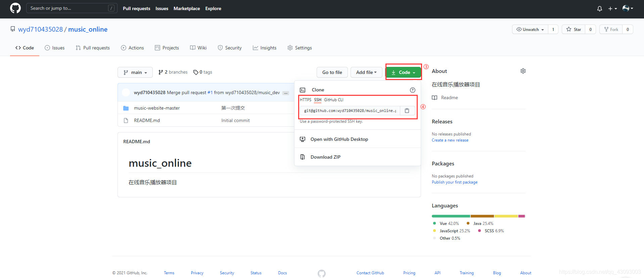644x278 pixels.
Task: Open the footer Terms link
Action: (x=169, y=273)
